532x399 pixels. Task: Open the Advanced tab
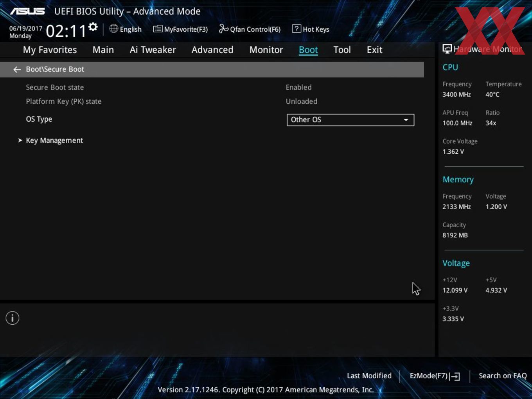coord(212,50)
